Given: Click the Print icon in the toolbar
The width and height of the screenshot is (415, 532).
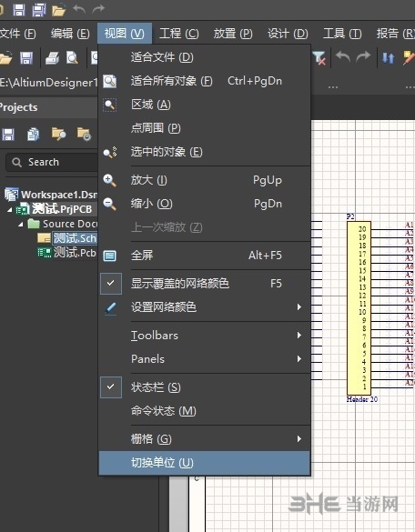Looking at the screenshot, I should pos(52,58).
